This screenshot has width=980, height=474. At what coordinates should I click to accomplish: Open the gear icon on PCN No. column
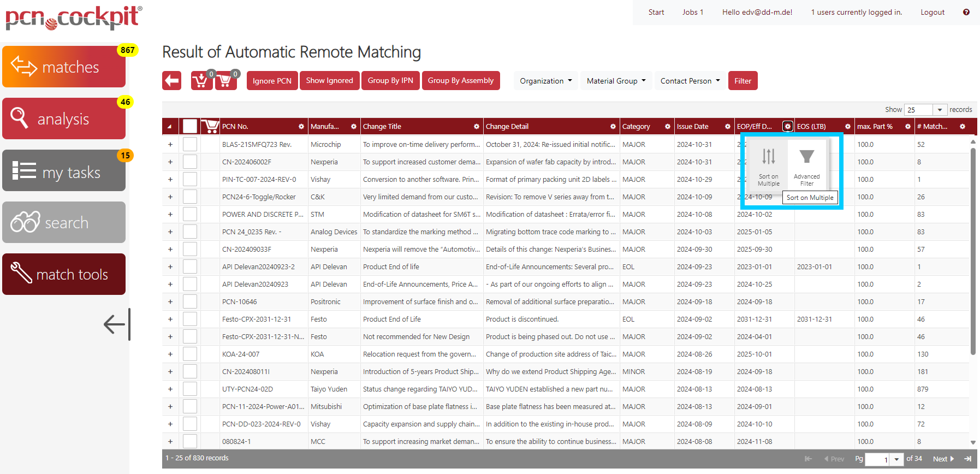(301, 127)
